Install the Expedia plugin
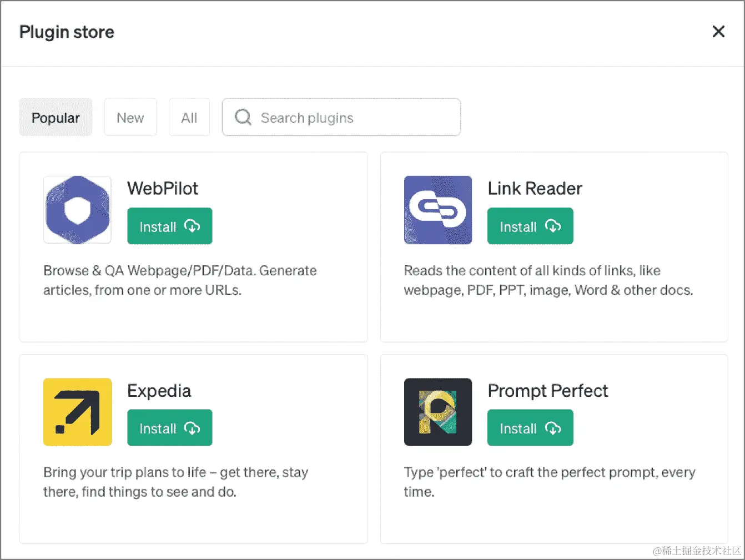745x560 pixels. (170, 428)
